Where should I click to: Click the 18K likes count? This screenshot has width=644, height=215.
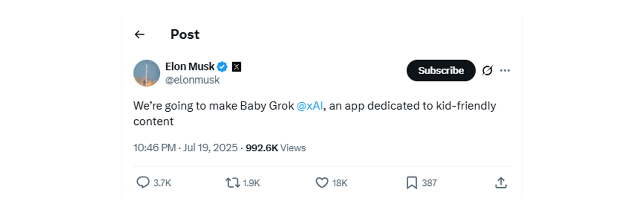340,183
